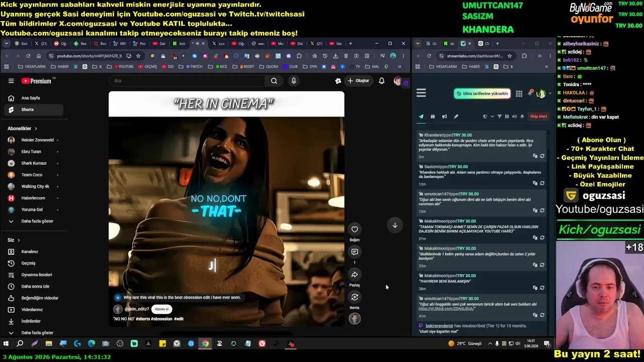Reload the YouTube page
This screenshot has width=644, height=362.
click(x=28, y=56)
